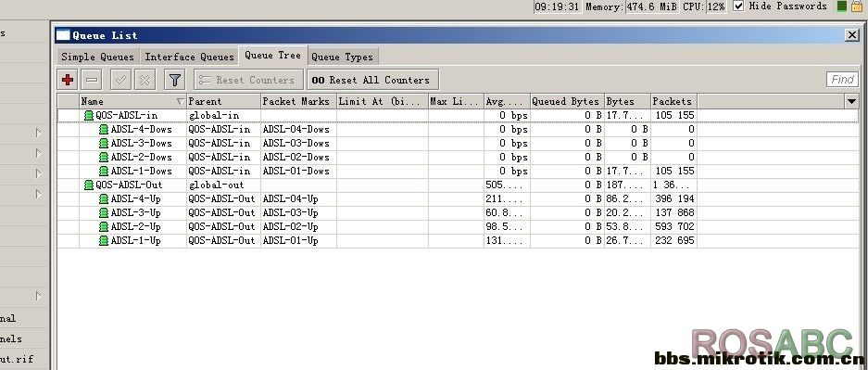Click the CPU 12% readout
Image resolution: width=868 pixels, height=370 pixels.
[705, 6]
